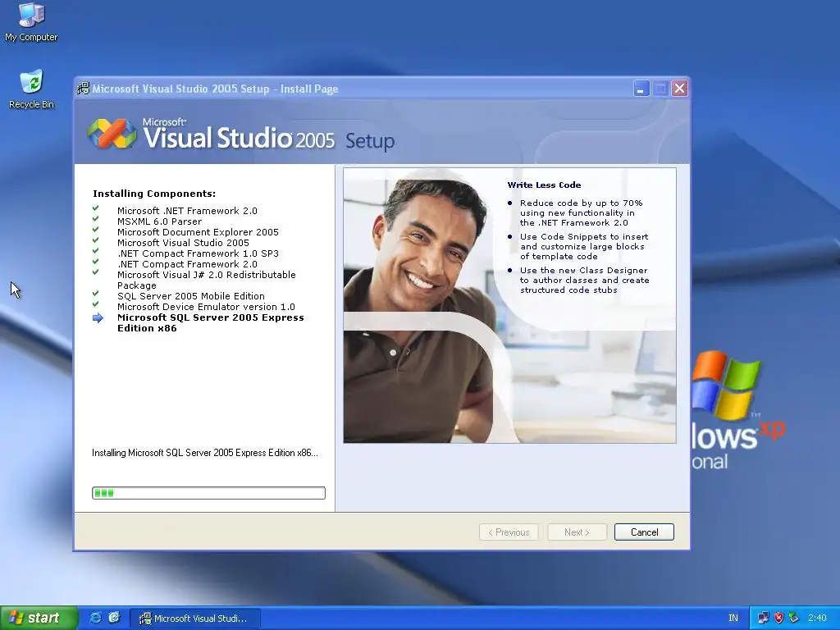Screen dimensions: 840x630
Task: Open the red security shield tray alert
Action: click(779, 618)
